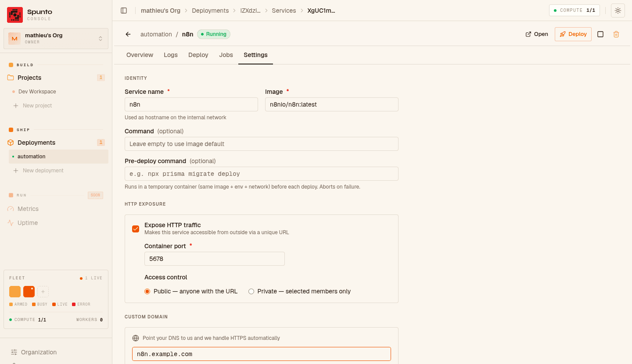Delete service with trash icon
This screenshot has height=364, width=632.
(x=616, y=34)
